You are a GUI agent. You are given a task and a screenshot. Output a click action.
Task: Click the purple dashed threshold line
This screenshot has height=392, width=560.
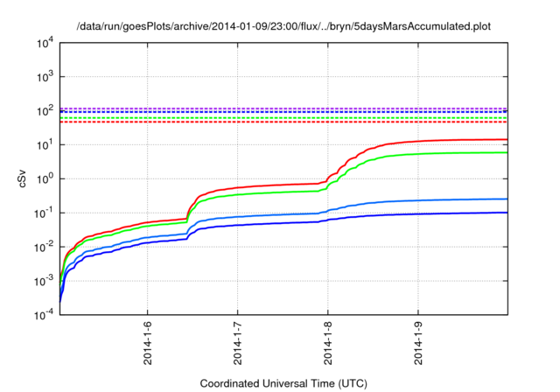pyautogui.click(x=283, y=108)
